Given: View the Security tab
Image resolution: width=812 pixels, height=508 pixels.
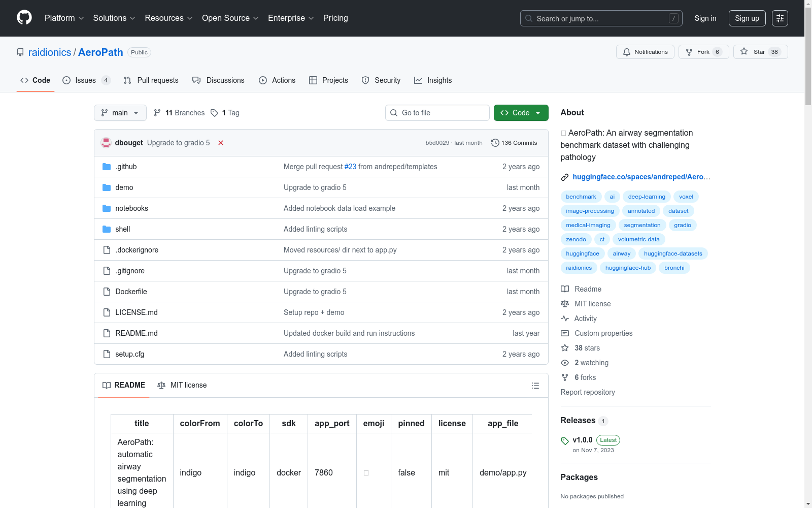Looking at the screenshot, I should tap(381, 80).
